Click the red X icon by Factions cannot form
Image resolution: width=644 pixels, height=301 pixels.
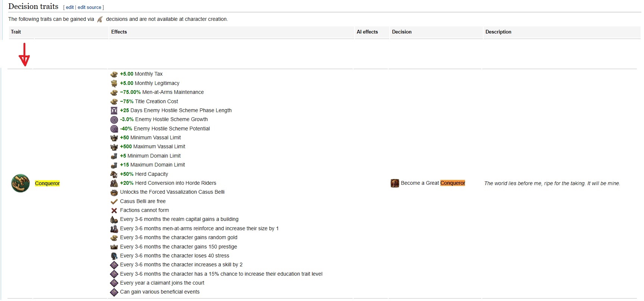(x=114, y=210)
